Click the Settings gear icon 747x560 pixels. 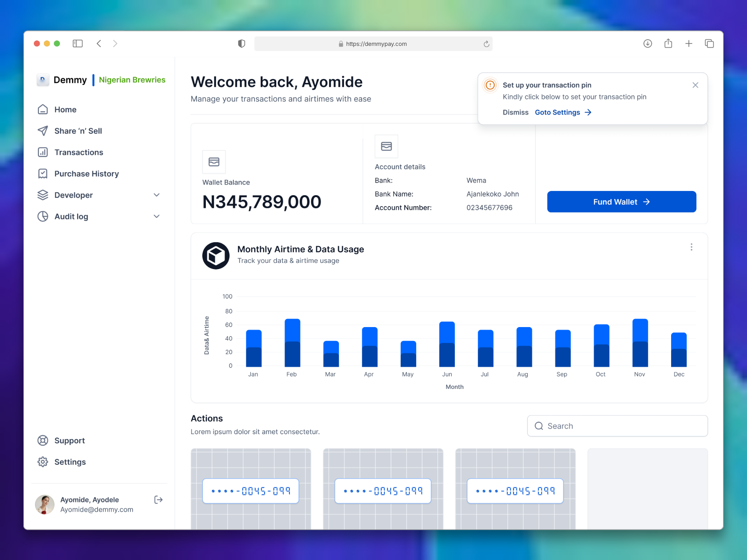tap(43, 462)
